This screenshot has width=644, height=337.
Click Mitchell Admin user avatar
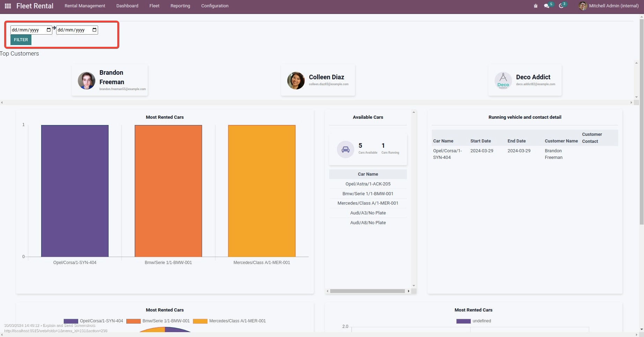[x=583, y=6]
